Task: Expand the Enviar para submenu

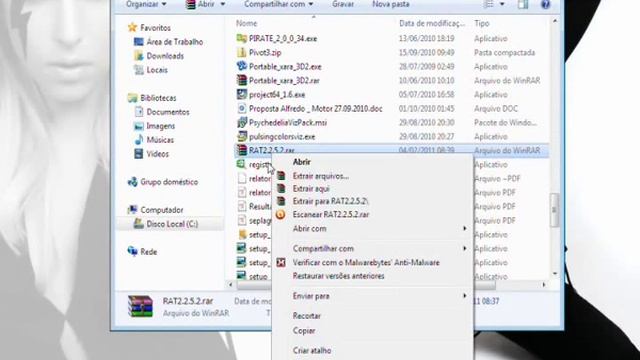Action: point(464,296)
